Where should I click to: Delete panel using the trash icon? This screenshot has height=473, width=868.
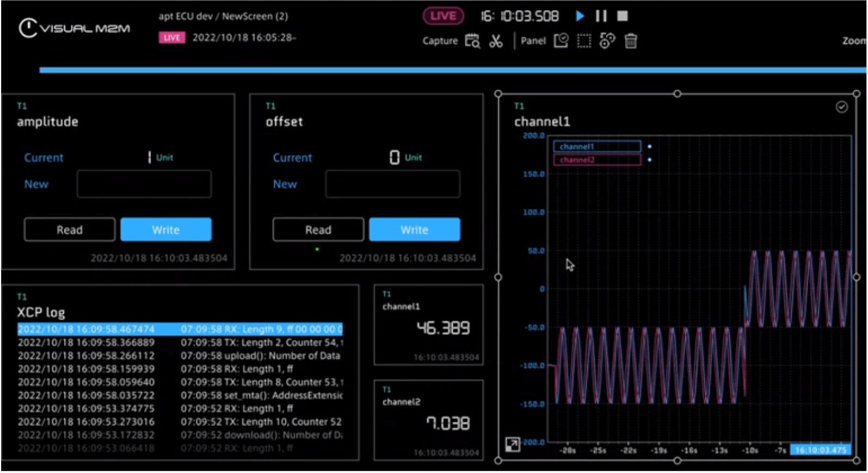click(631, 41)
